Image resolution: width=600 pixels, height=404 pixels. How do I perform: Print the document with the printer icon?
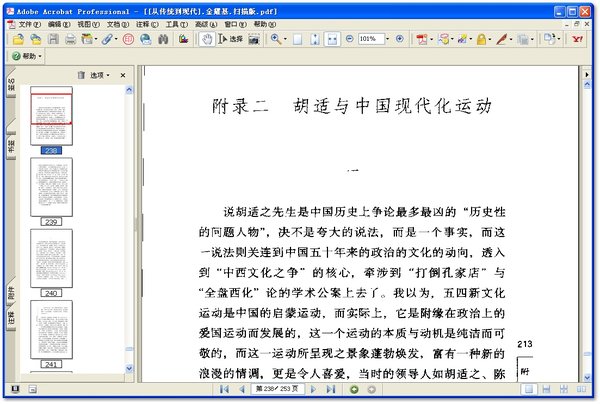(x=70, y=39)
